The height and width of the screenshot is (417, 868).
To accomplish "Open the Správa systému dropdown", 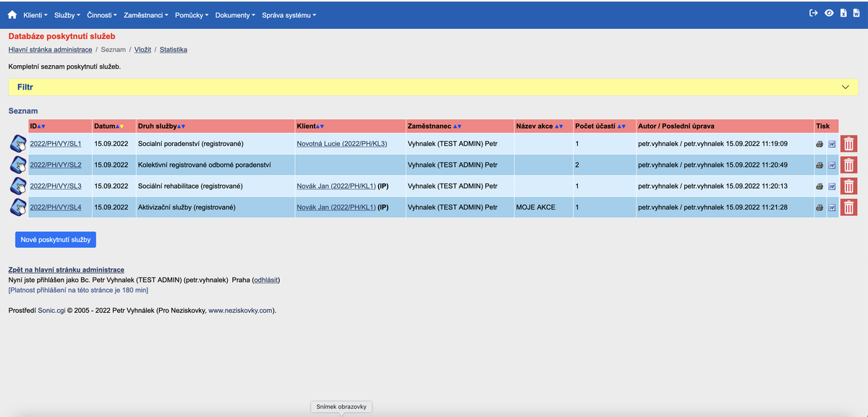I will click(x=288, y=14).
